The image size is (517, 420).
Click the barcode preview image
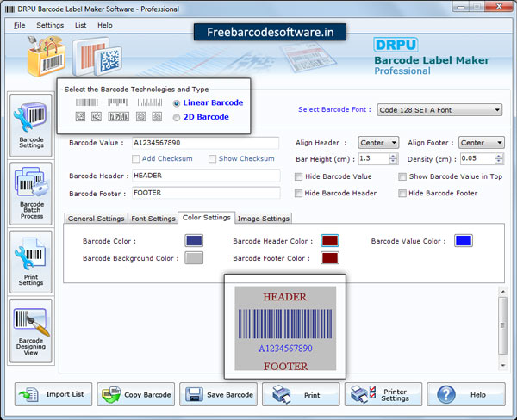click(x=285, y=328)
